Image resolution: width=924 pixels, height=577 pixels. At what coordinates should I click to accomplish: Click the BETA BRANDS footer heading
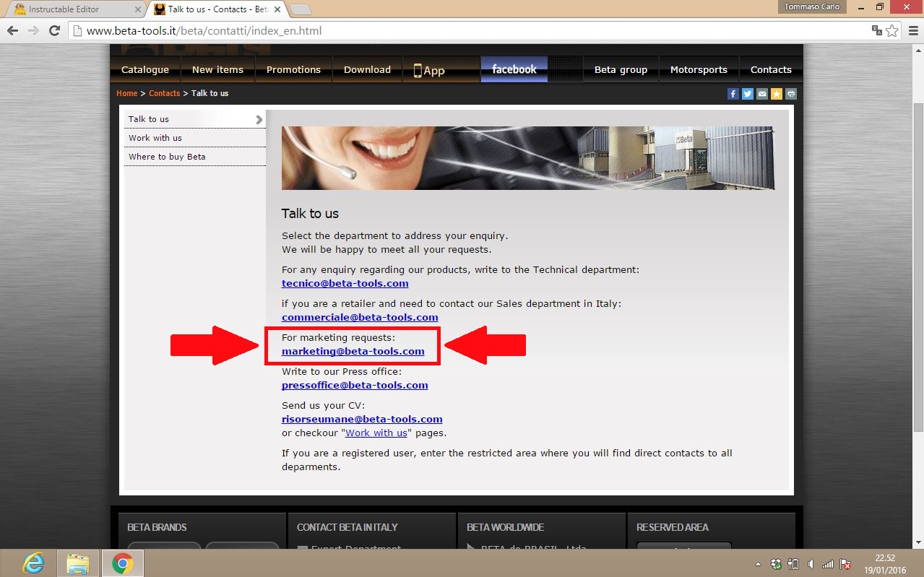(157, 527)
